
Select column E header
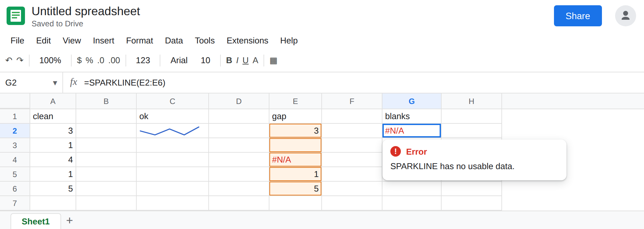pos(295,101)
